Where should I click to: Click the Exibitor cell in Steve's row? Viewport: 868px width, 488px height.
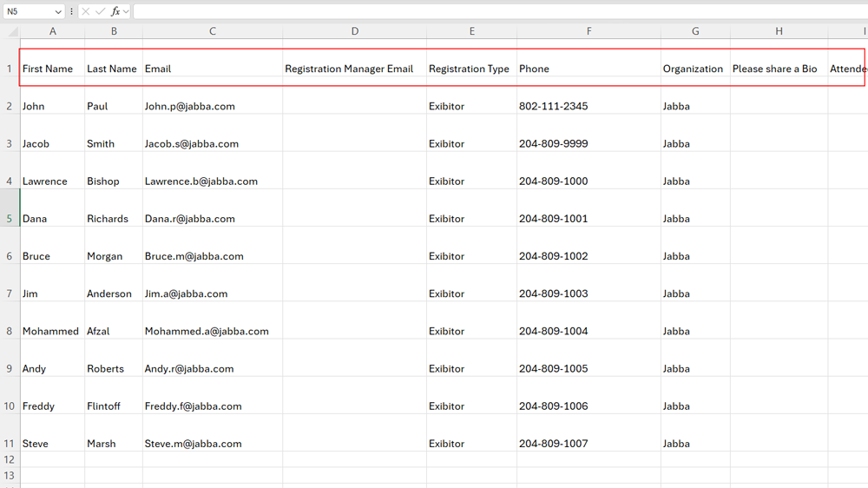coord(446,443)
